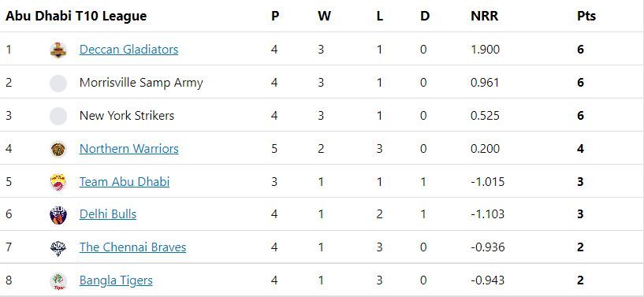Select the New York Strikers team name
This screenshot has height=297, width=644.
pyautogui.click(x=126, y=115)
